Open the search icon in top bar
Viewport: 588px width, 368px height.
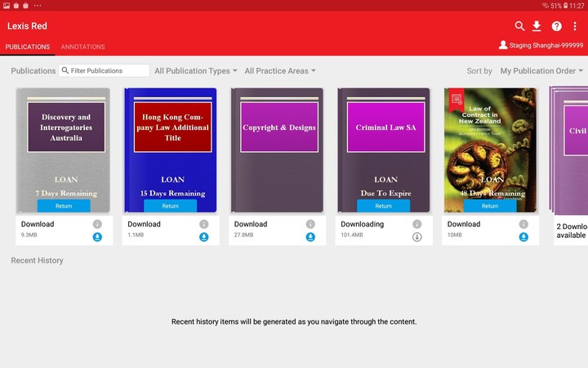pos(519,26)
